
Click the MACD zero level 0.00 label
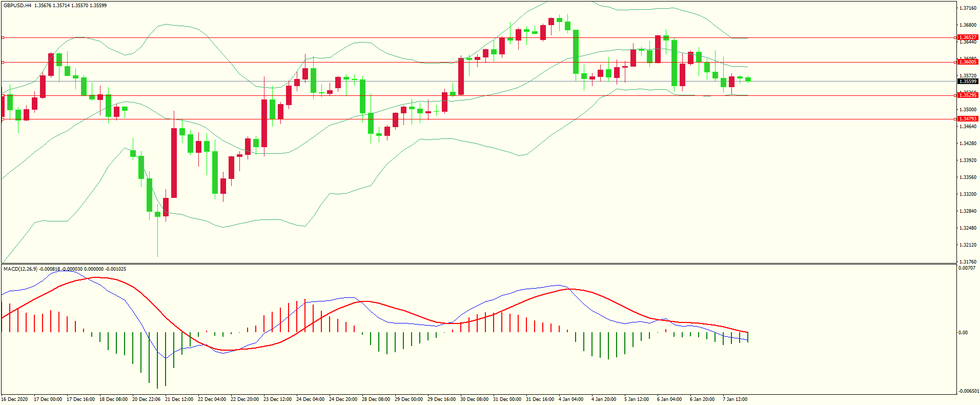[x=964, y=333]
